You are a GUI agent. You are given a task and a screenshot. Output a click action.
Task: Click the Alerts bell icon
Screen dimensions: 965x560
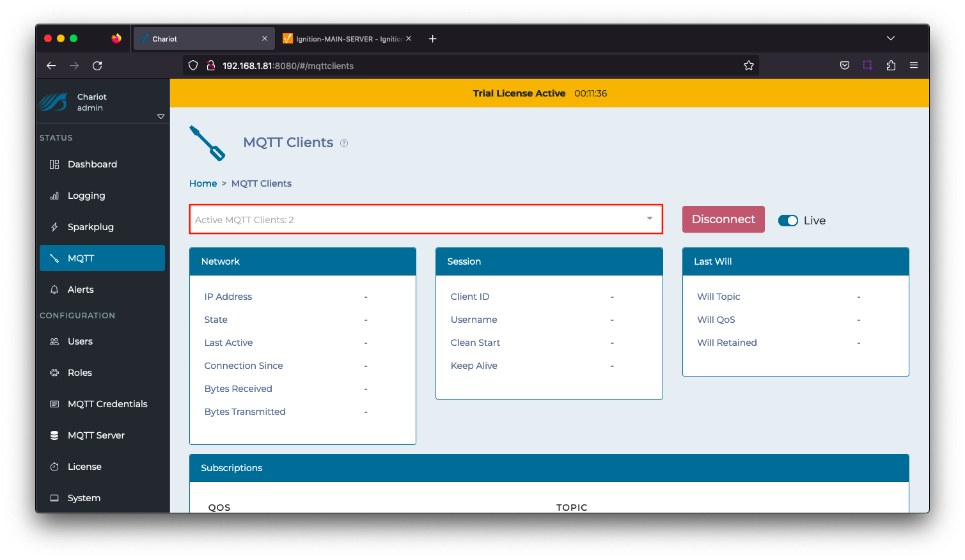(x=54, y=290)
